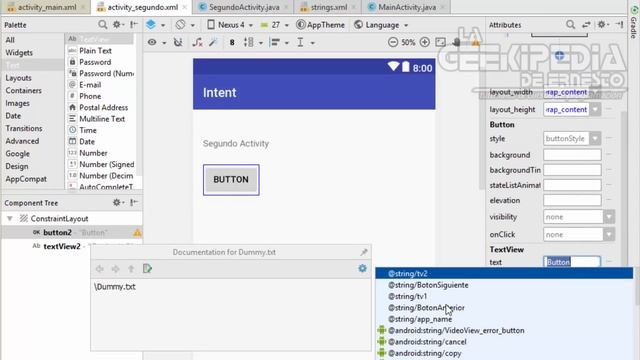The width and height of the screenshot is (640, 360).
Task: Zoom in the design surface
Action: click(424, 42)
